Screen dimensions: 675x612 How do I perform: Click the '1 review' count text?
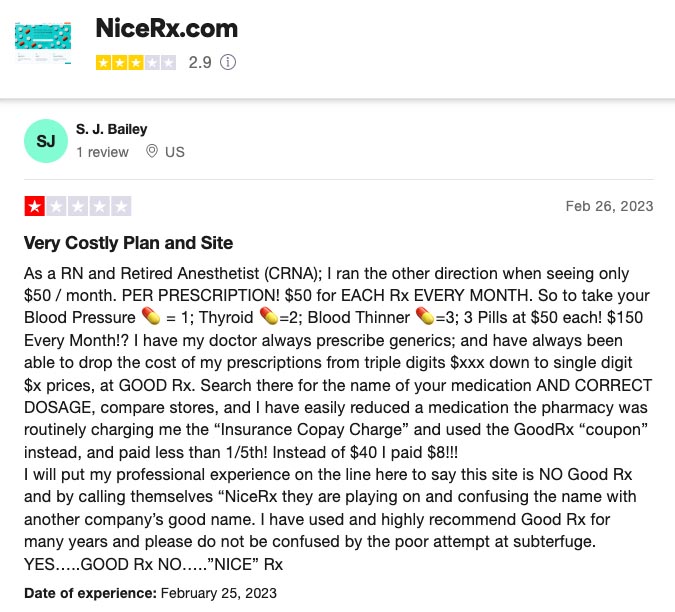coord(102,152)
